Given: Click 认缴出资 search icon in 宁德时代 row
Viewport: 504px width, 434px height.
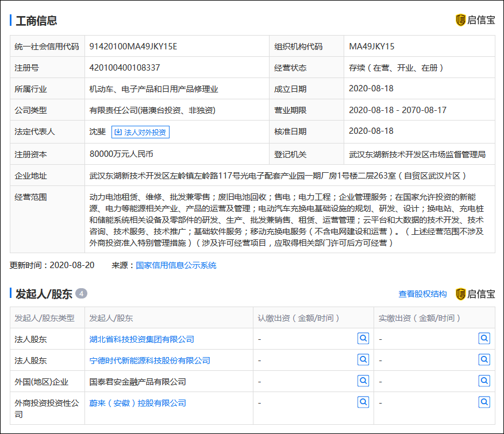Looking at the screenshot, I should pos(363,359).
